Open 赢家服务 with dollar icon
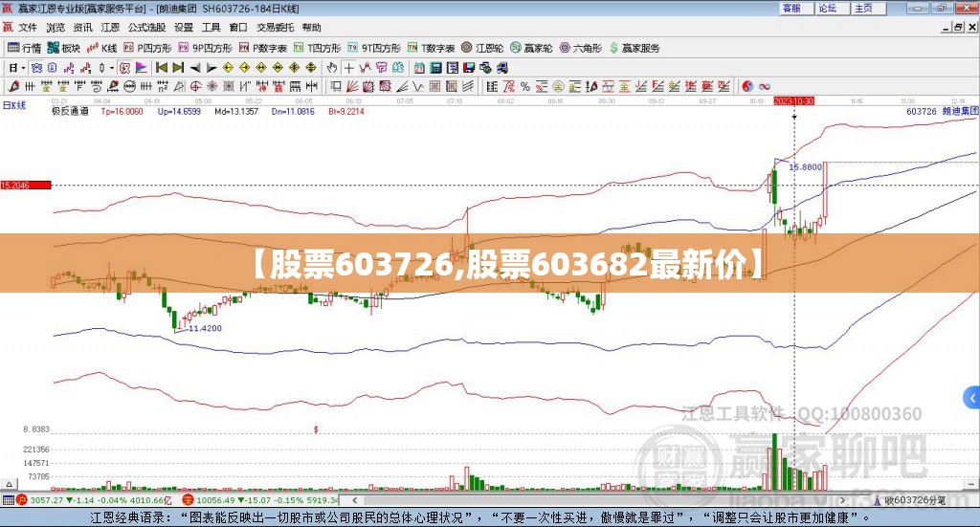This screenshot has width=980, height=527. point(634,48)
